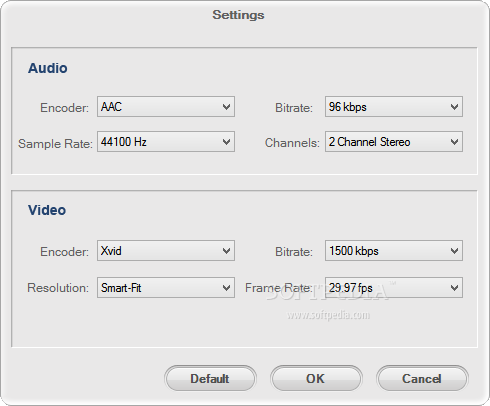This screenshot has height=406, width=490.
Task: Select the AAC audio encoder field
Action: point(166,107)
